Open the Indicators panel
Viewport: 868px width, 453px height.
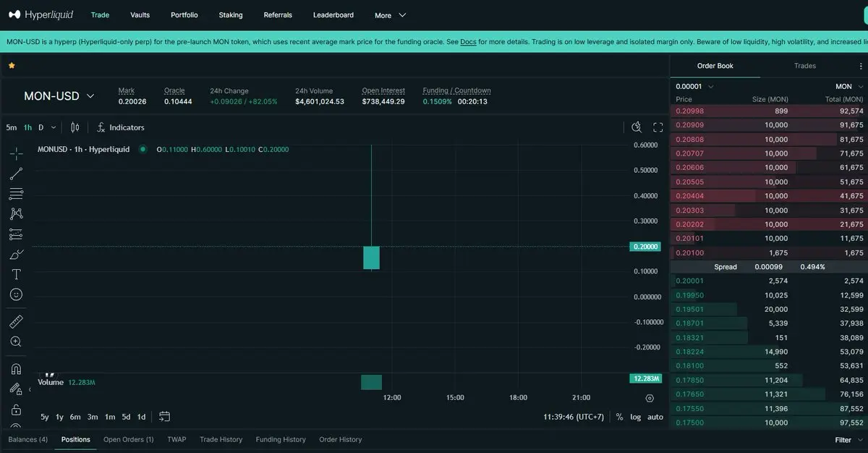click(121, 127)
